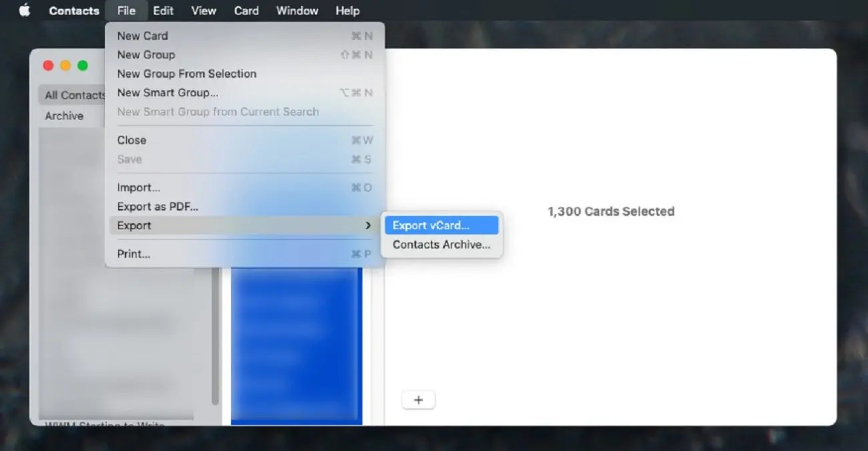Click Close in the File menu

point(245,140)
